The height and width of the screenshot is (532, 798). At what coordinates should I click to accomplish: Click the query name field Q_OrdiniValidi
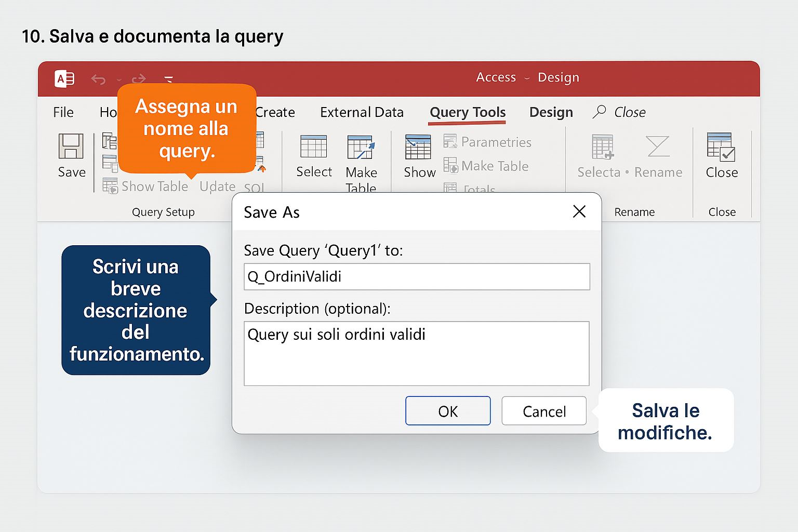click(x=417, y=276)
